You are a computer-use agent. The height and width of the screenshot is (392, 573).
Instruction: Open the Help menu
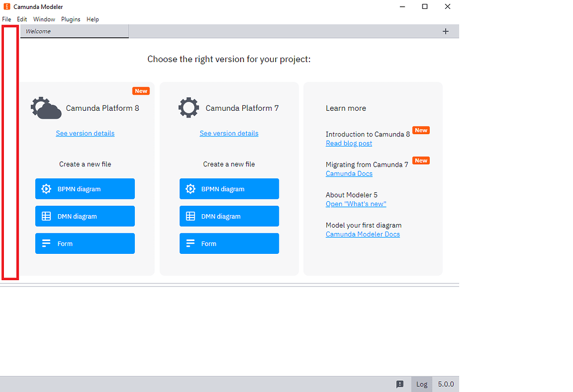(x=92, y=20)
